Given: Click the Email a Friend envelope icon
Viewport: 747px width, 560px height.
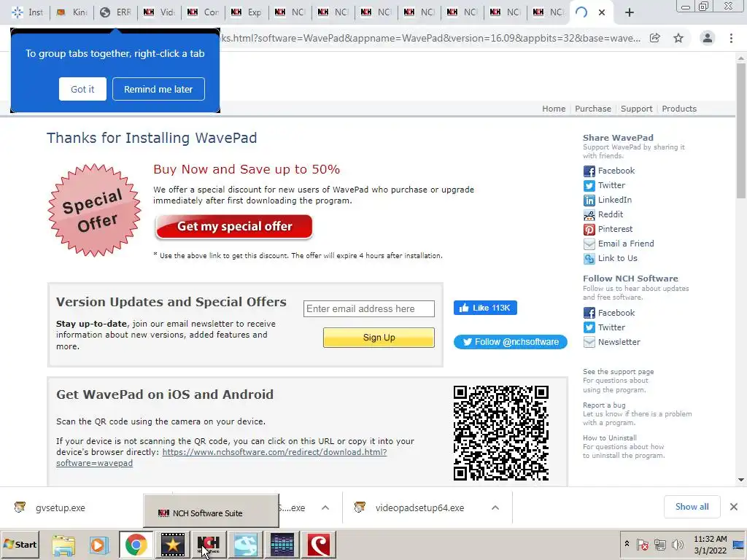Looking at the screenshot, I should [x=589, y=244].
